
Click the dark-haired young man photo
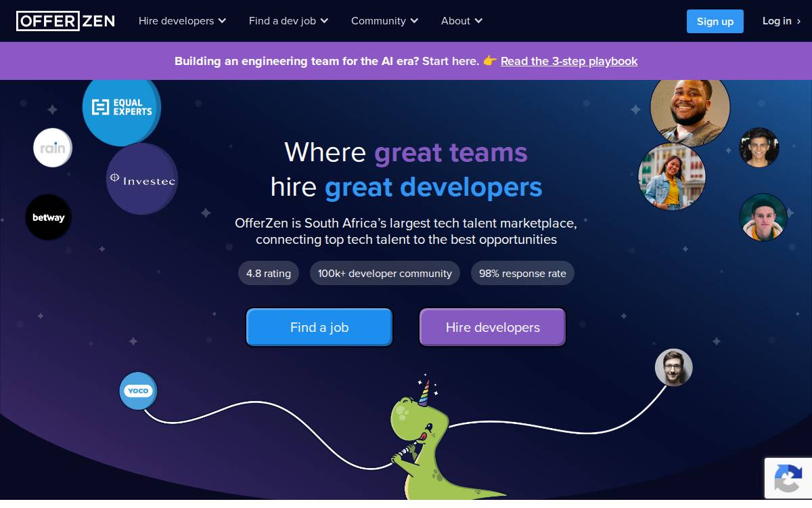click(x=759, y=148)
